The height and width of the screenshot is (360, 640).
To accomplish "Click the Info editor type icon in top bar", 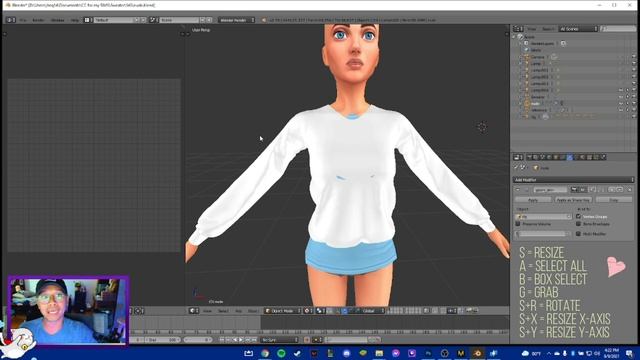I will tap(11, 20).
